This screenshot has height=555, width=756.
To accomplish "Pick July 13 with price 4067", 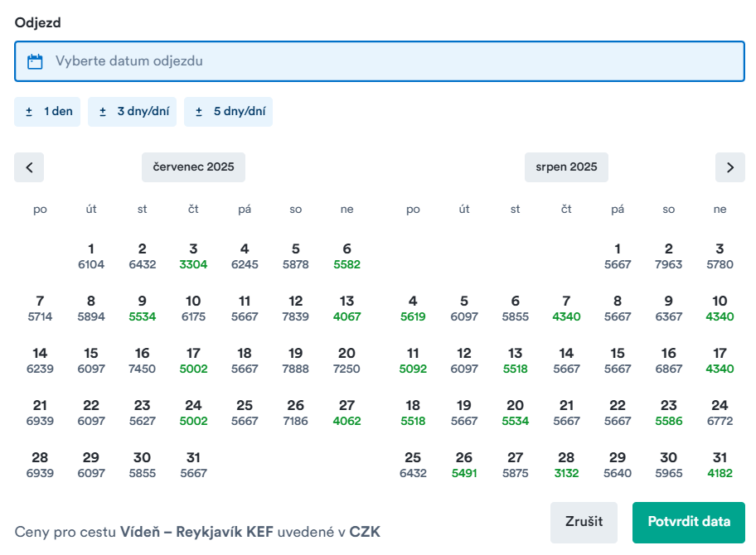I will [x=346, y=308].
